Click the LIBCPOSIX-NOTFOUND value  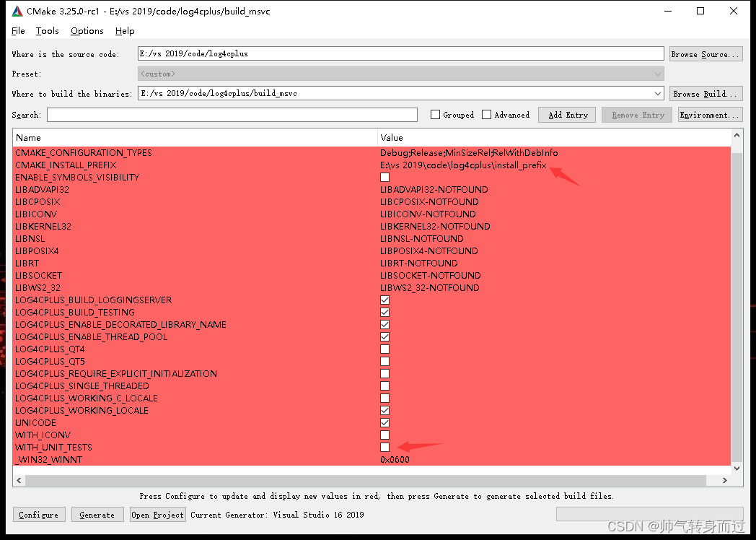[x=429, y=201]
